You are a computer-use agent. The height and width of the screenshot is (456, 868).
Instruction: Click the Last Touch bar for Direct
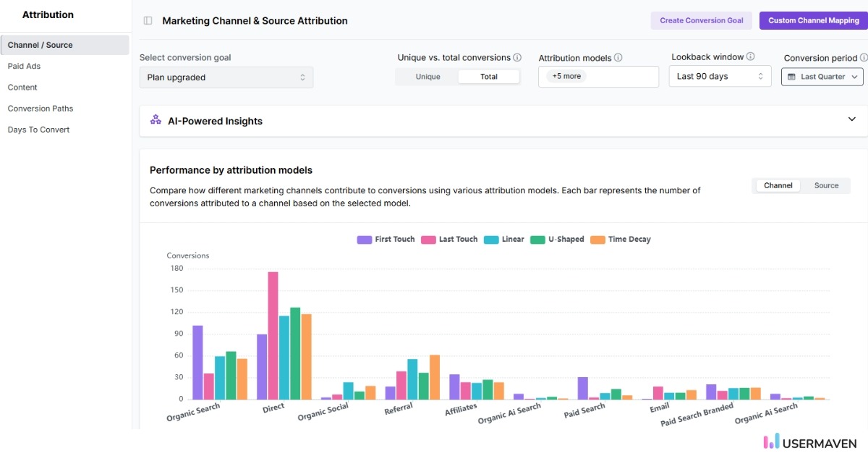coord(273,335)
